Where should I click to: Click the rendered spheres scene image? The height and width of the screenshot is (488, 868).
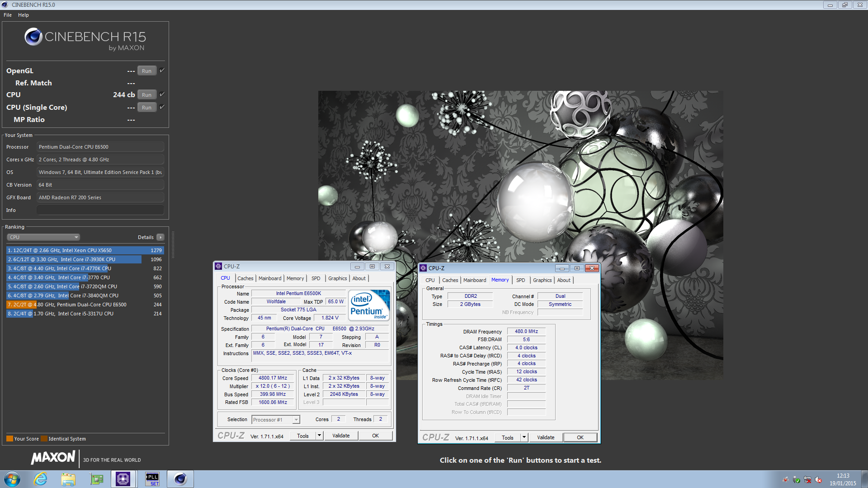[520, 235]
